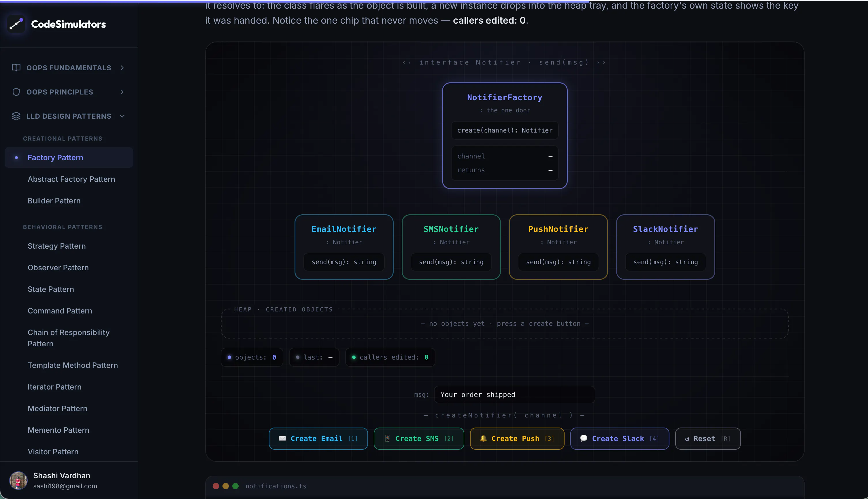This screenshot has width=868, height=499.
Task: Click the sashi198@gmail.com email text
Action: 65,486
